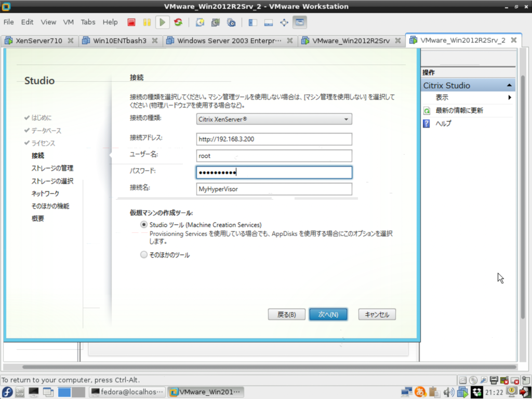Click the VMware_Win201 taskbar window button
Image resolution: width=532 pixels, height=399 pixels.
tap(206, 392)
